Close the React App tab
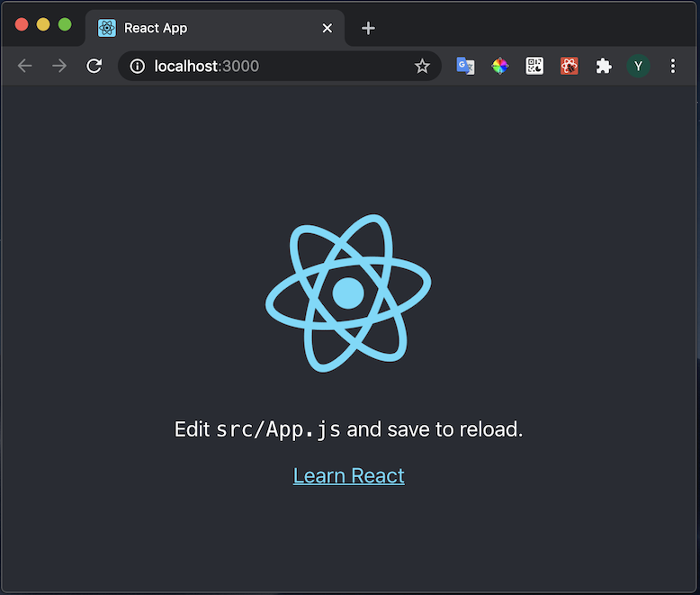Viewport: 700px width, 595px height. pyautogui.click(x=328, y=28)
